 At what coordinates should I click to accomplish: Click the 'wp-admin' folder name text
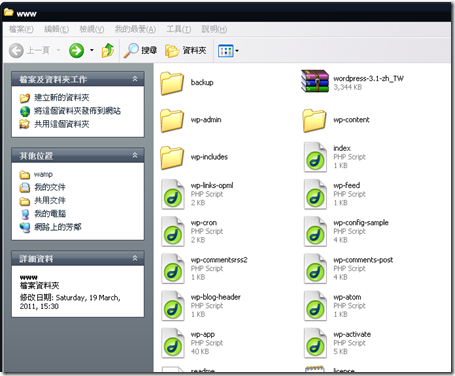click(206, 120)
